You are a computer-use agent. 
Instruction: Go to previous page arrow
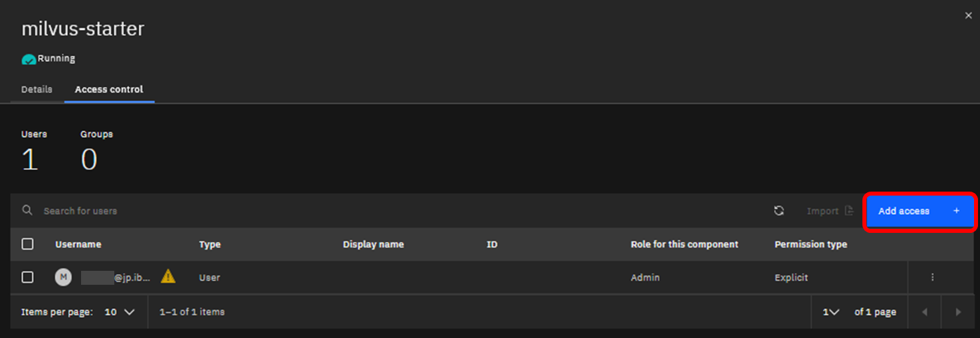click(x=924, y=312)
